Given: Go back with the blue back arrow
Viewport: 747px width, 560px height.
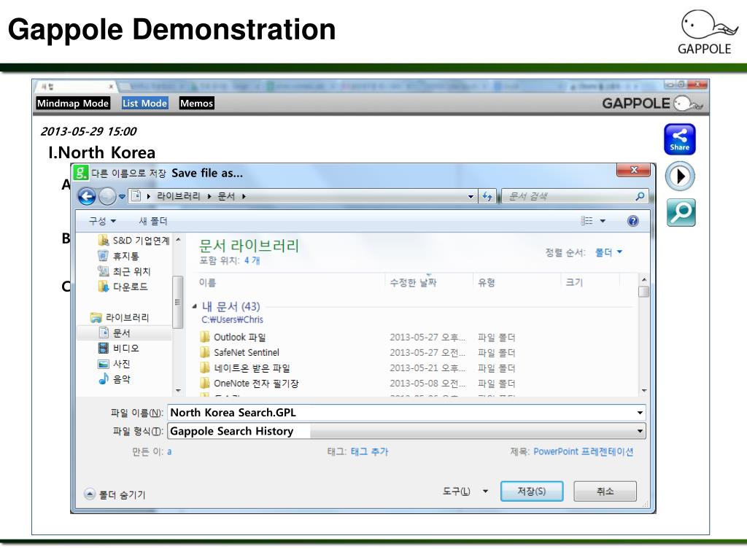Looking at the screenshot, I should (87, 196).
